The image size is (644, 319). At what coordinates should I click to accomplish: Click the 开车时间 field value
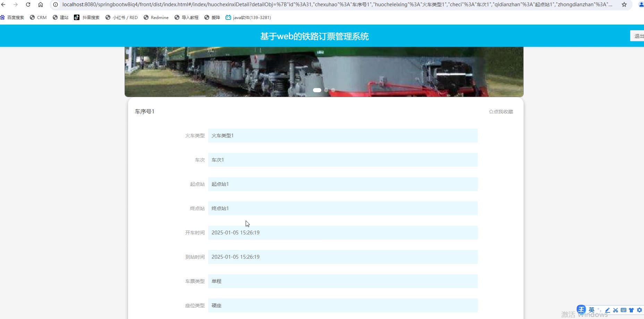pyautogui.click(x=343, y=233)
